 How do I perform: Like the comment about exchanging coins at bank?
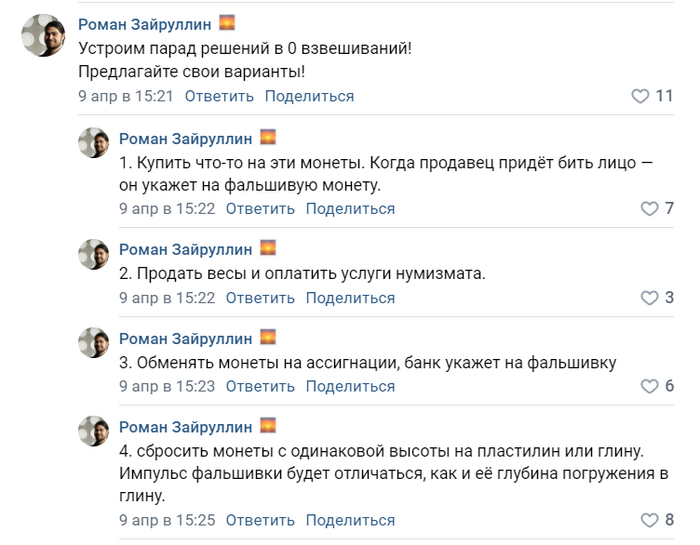click(649, 386)
